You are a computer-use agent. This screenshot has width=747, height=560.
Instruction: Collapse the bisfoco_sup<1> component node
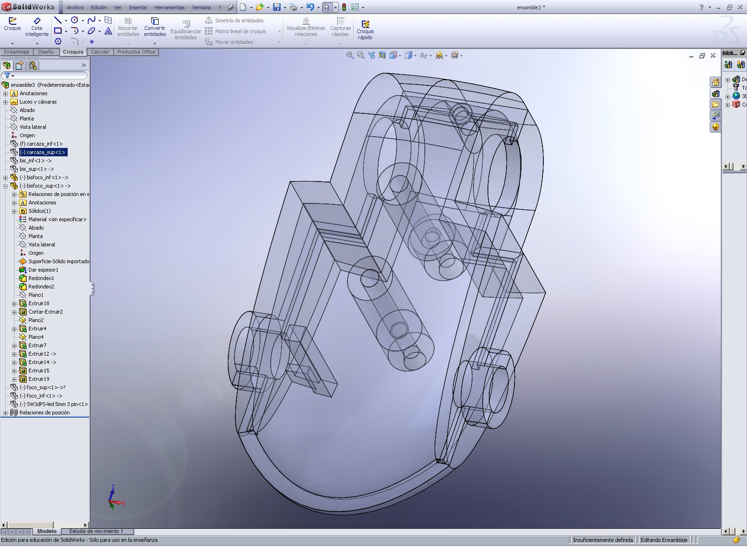[x=5, y=186]
